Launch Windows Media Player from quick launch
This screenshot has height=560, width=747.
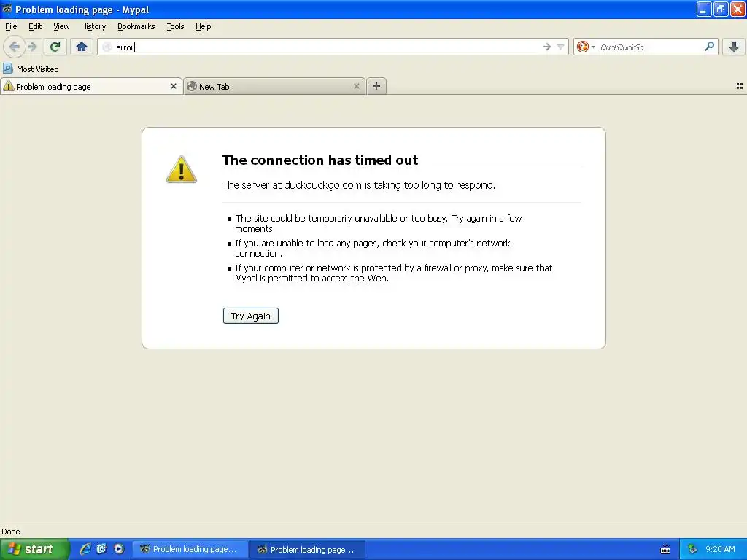pyautogui.click(x=119, y=549)
